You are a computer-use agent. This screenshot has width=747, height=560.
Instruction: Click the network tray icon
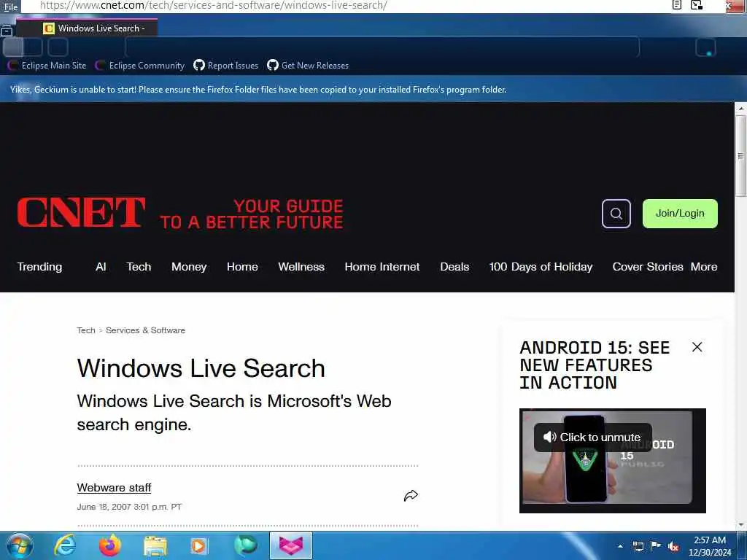coord(638,546)
